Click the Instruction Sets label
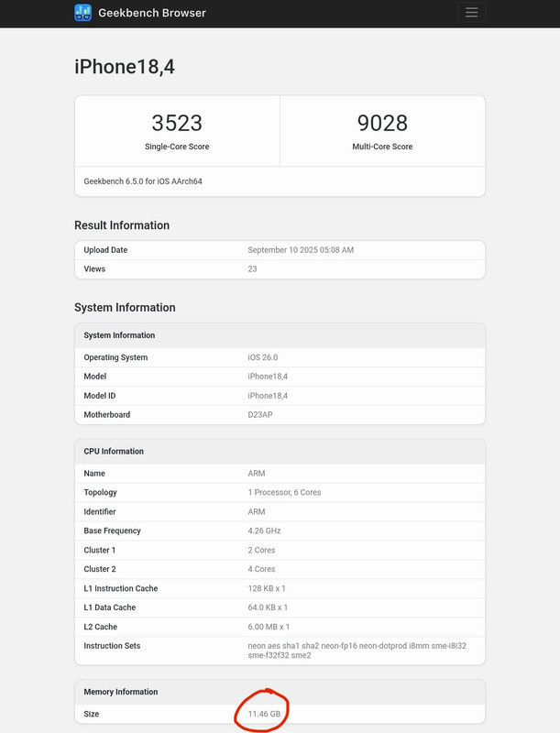The width and height of the screenshot is (560, 733). click(x=112, y=646)
